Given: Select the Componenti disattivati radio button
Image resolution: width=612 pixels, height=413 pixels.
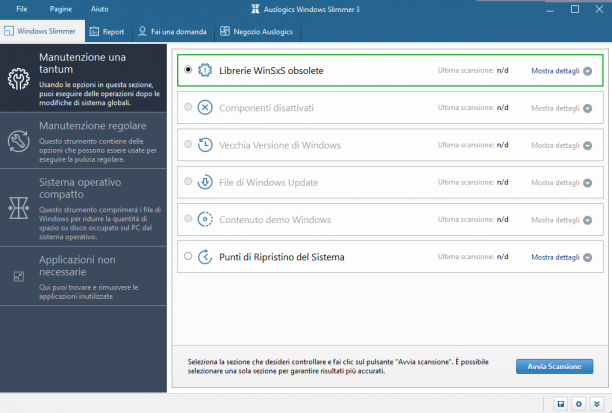Looking at the screenshot, I should click(188, 107).
